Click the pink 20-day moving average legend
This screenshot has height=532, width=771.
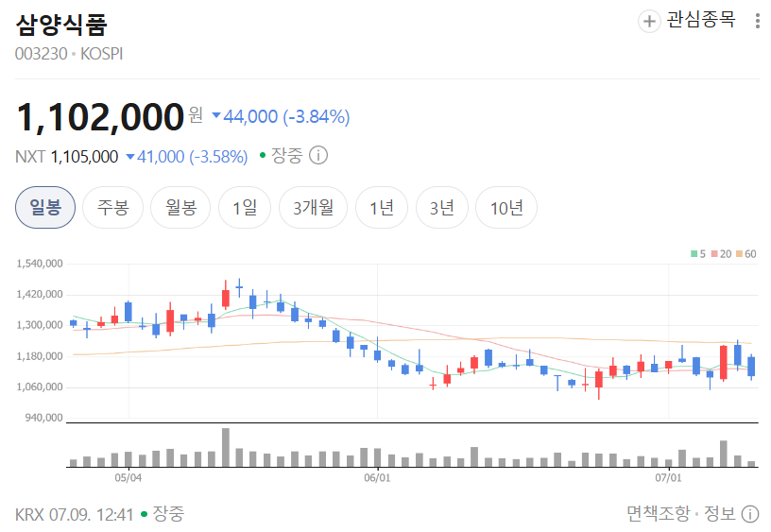pyautogui.click(x=721, y=253)
